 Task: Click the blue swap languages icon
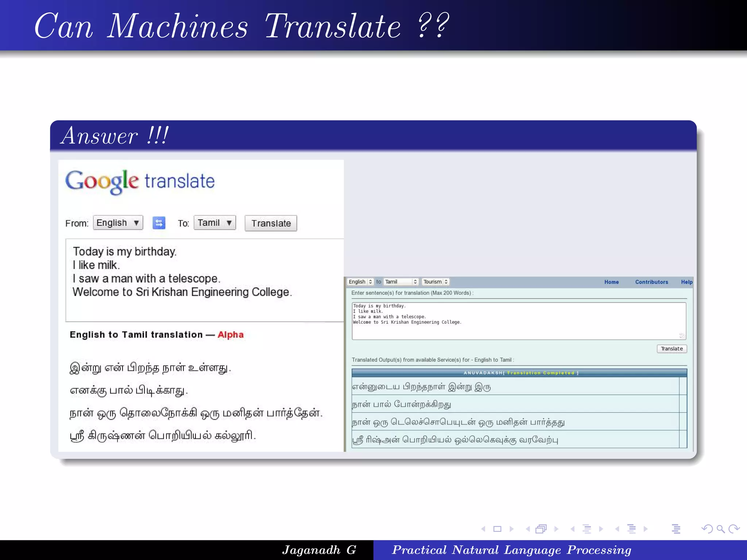click(x=159, y=223)
